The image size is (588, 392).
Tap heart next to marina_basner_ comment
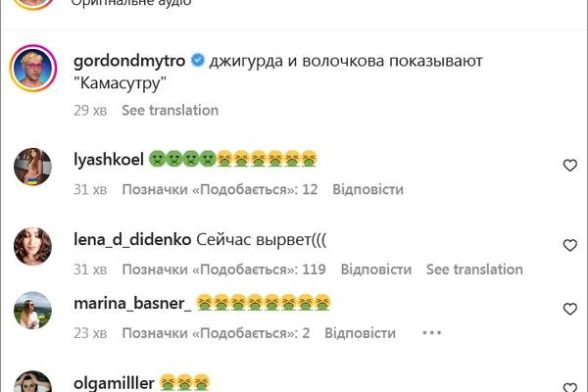(x=569, y=309)
